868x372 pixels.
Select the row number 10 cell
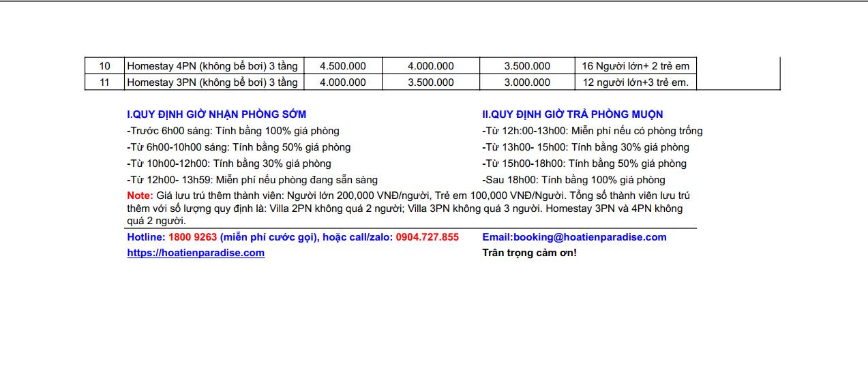click(104, 66)
